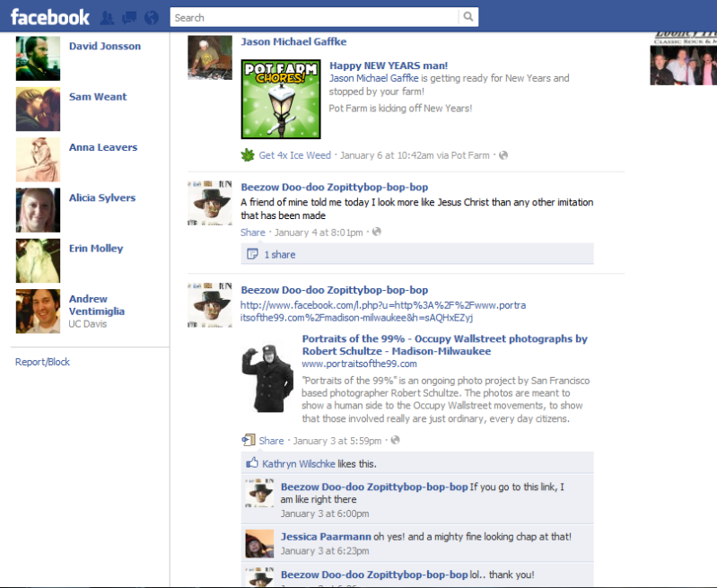Open the Messages icon in header
The width and height of the screenshot is (717, 588).
point(129,17)
